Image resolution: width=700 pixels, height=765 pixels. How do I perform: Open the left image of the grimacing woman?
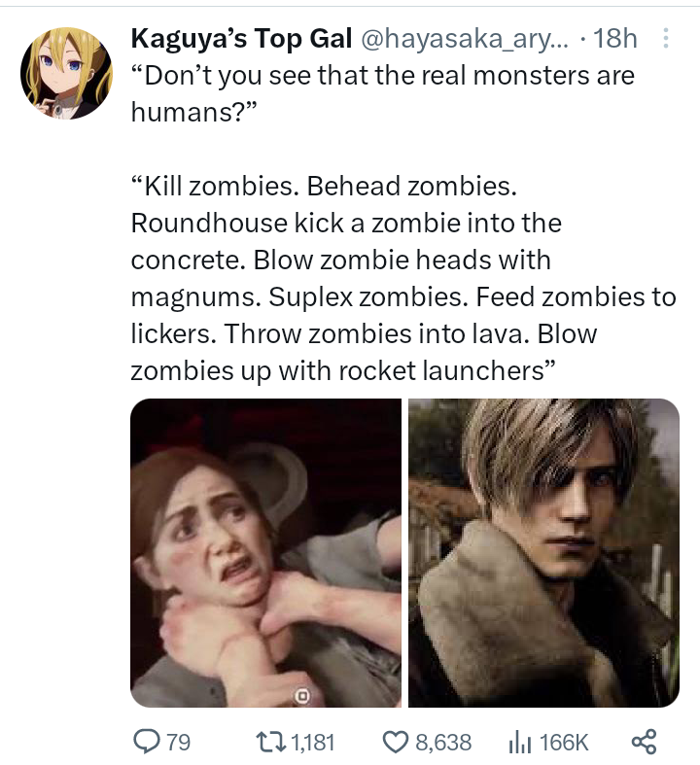[266, 552]
